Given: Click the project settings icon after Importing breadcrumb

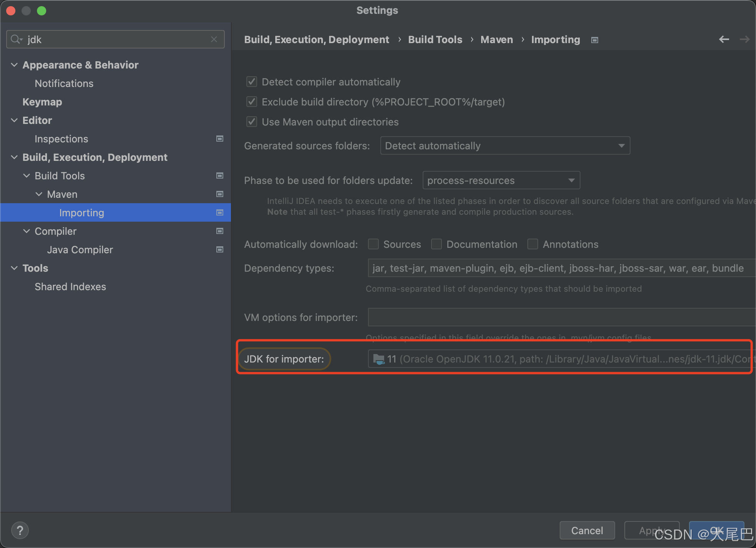Looking at the screenshot, I should (x=595, y=40).
